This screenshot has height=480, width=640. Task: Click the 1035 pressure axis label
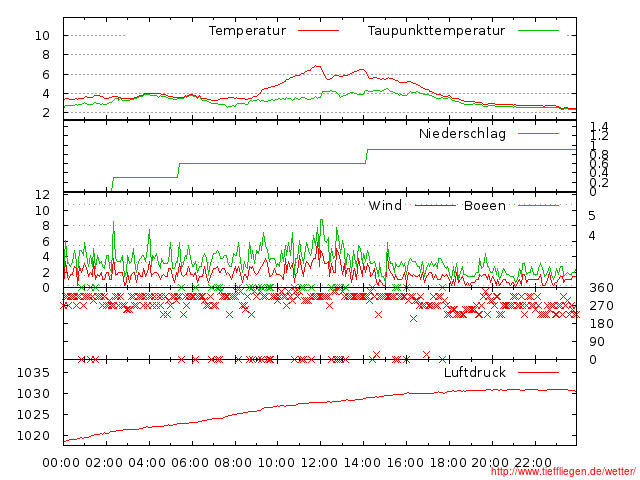[33, 373]
